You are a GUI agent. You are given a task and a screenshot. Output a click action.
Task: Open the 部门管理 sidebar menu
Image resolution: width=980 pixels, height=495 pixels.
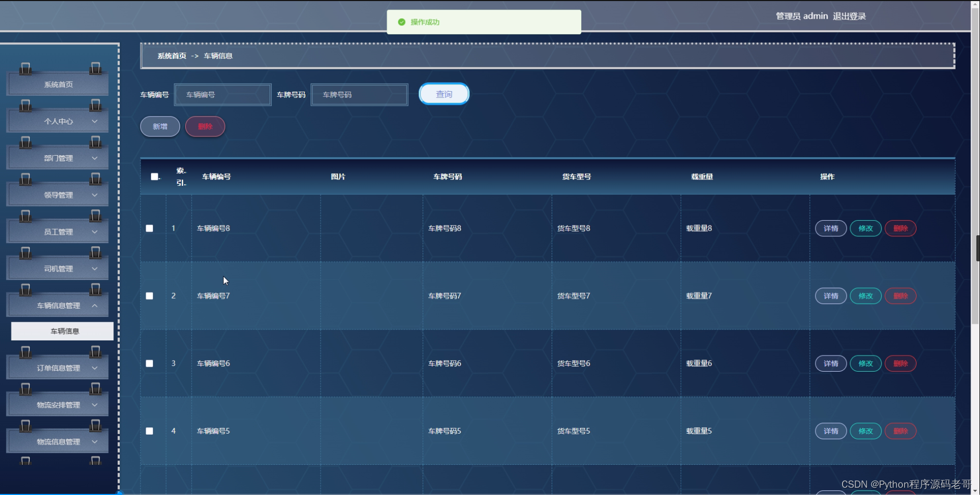[58, 158]
